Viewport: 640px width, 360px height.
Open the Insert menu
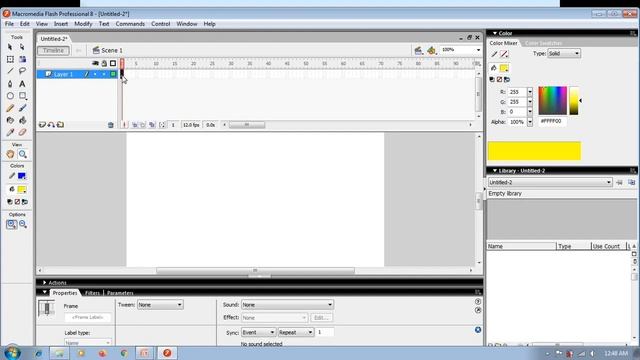pyautogui.click(x=61, y=24)
